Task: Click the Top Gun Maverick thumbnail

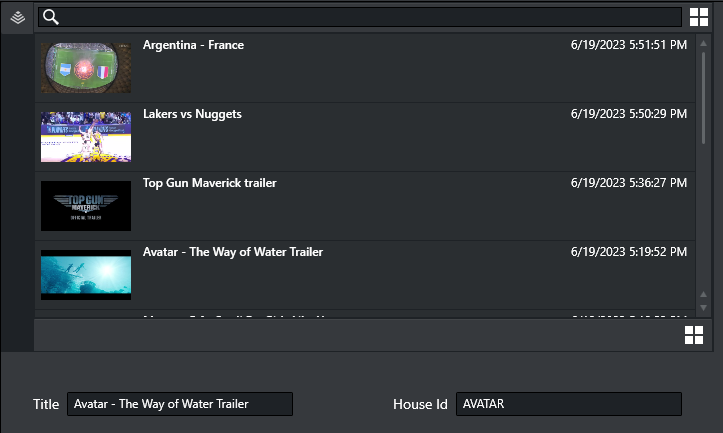Action: [x=86, y=205]
